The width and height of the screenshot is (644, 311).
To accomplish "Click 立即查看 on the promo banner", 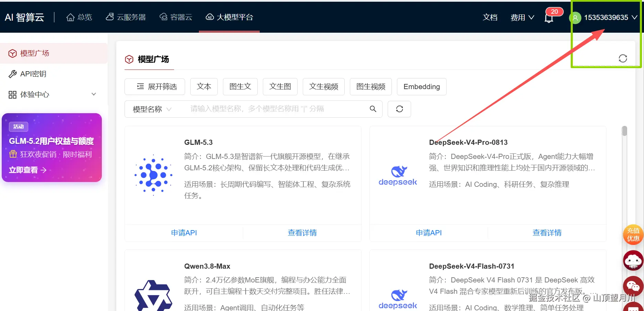I will (x=28, y=170).
